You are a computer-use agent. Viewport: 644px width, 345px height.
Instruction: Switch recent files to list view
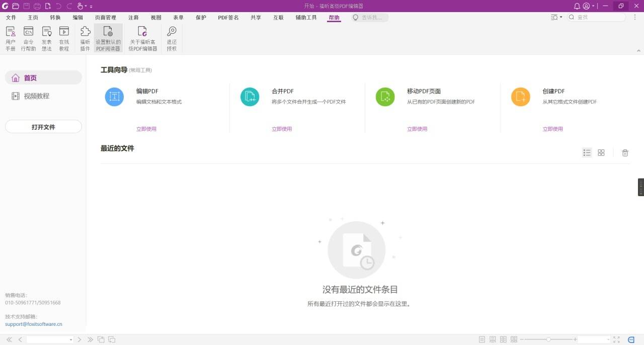587,153
